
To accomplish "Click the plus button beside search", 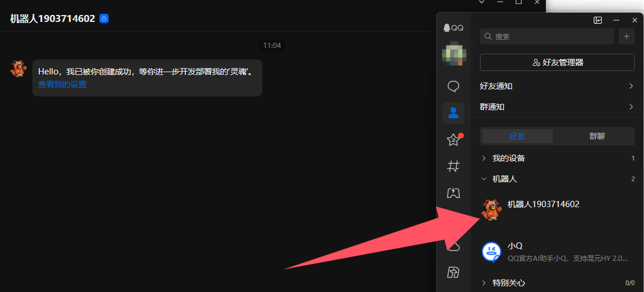I will pos(626,36).
